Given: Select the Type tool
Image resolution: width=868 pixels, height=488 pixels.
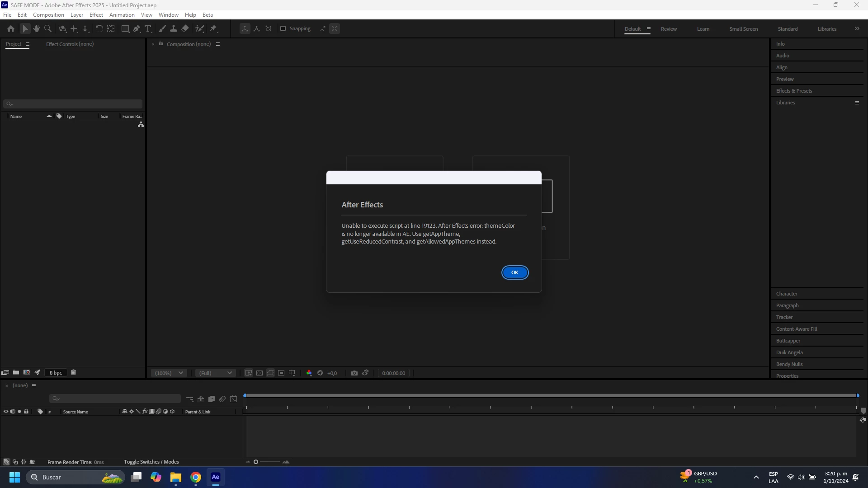Looking at the screenshot, I should [x=148, y=28].
